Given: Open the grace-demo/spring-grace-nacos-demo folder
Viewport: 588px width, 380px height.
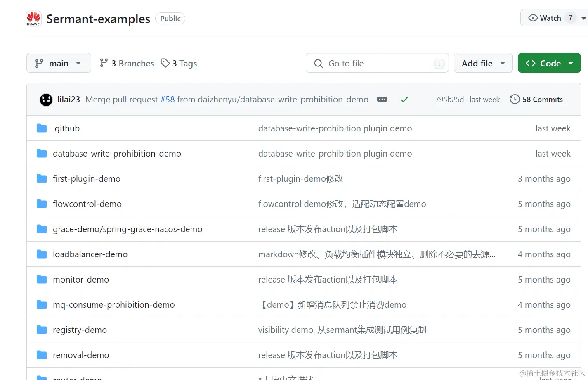Looking at the screenshot, I should click(x=128, y=229).
